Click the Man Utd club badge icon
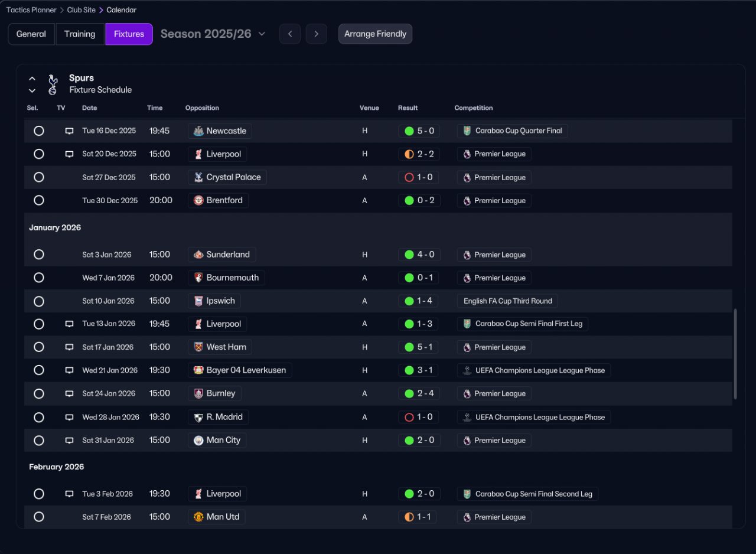This screenshot has width=756, height=554. (x=199, y=517)
